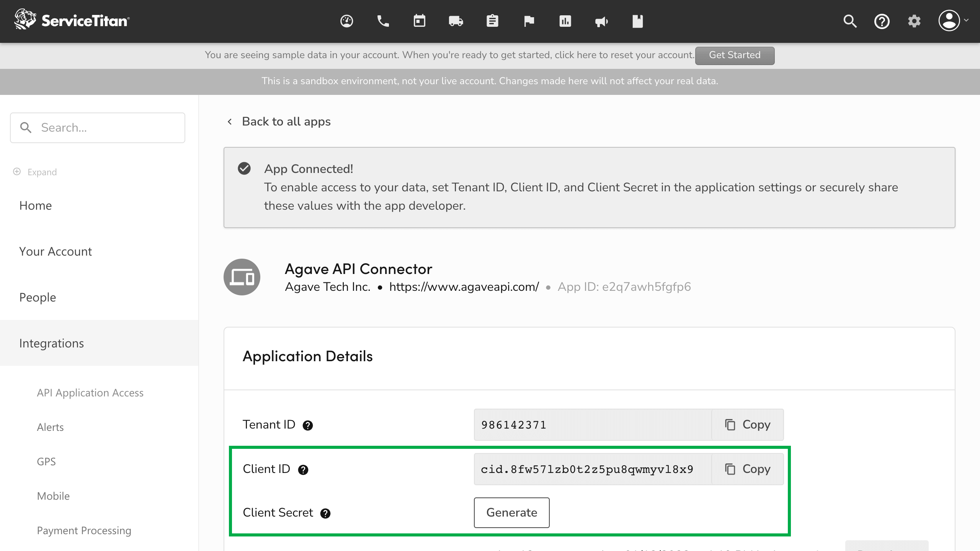Image resolution: width=980 pixels, height=551 pixels.
Task: Click the sandbox environment notice text
Action: tap(490, 81)
